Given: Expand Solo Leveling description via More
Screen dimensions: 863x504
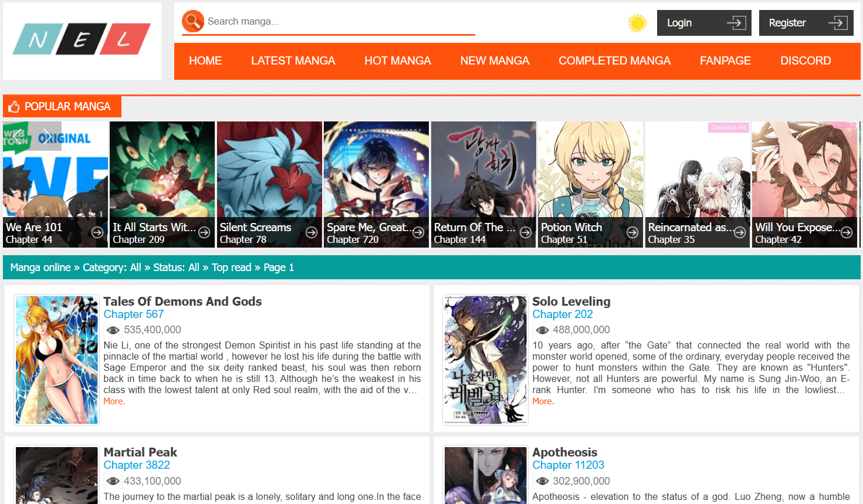Looking at the screenshot, I should (543, 402).
